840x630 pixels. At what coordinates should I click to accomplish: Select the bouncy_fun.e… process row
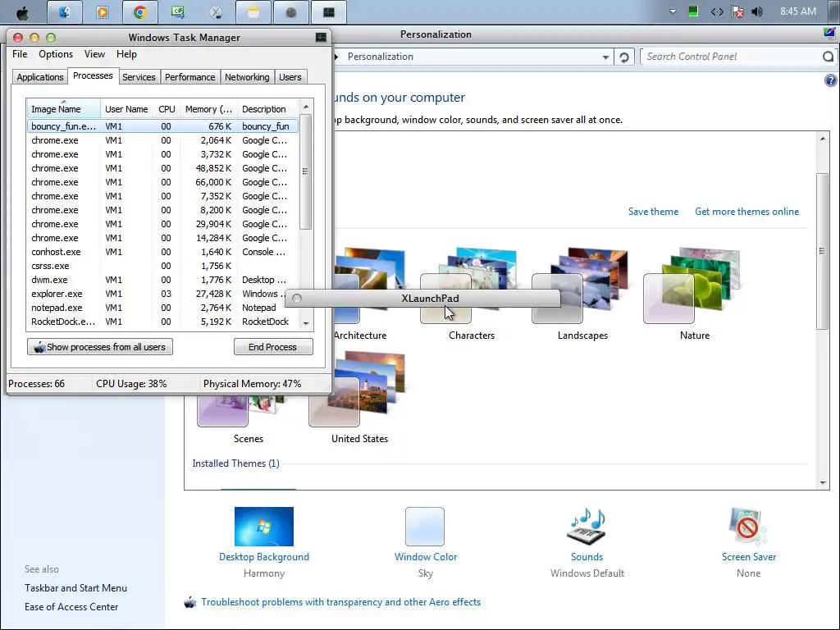tap(163, 126)
